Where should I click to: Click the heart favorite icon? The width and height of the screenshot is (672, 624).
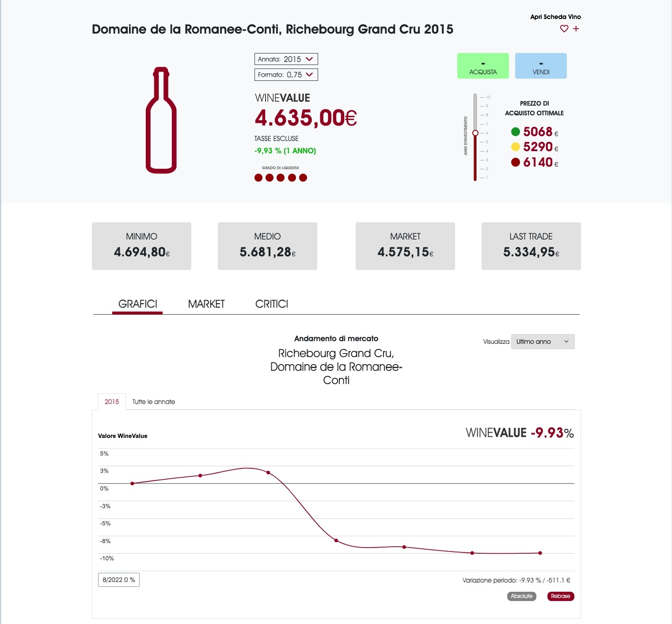564,29
